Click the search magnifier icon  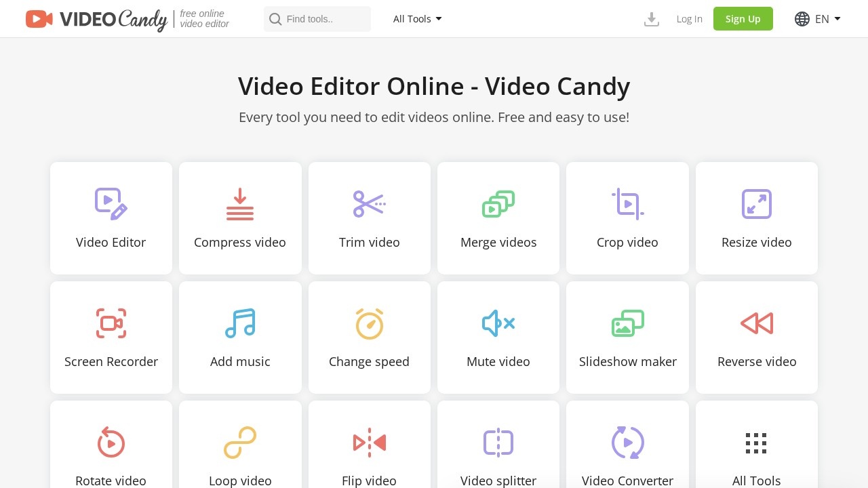point(275,19)
